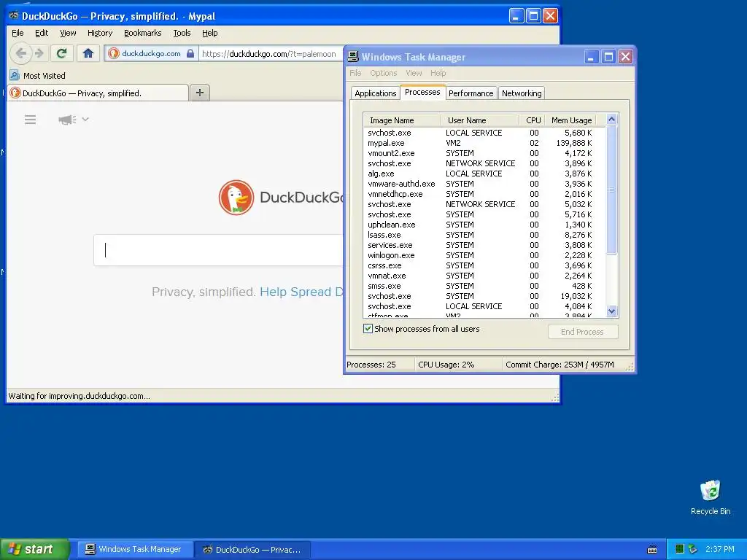Screen dimensions: 747x560
Task: Click the megaphone icon on DuckDuckGo page
Action: pyautogui.click(x=67, y=120)
